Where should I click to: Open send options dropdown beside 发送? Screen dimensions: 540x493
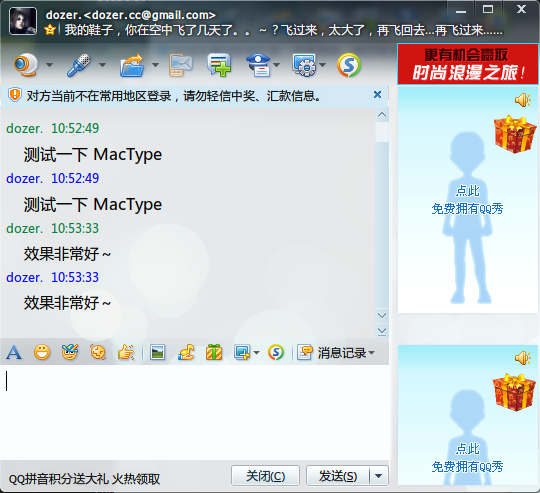tap(379, 476)
